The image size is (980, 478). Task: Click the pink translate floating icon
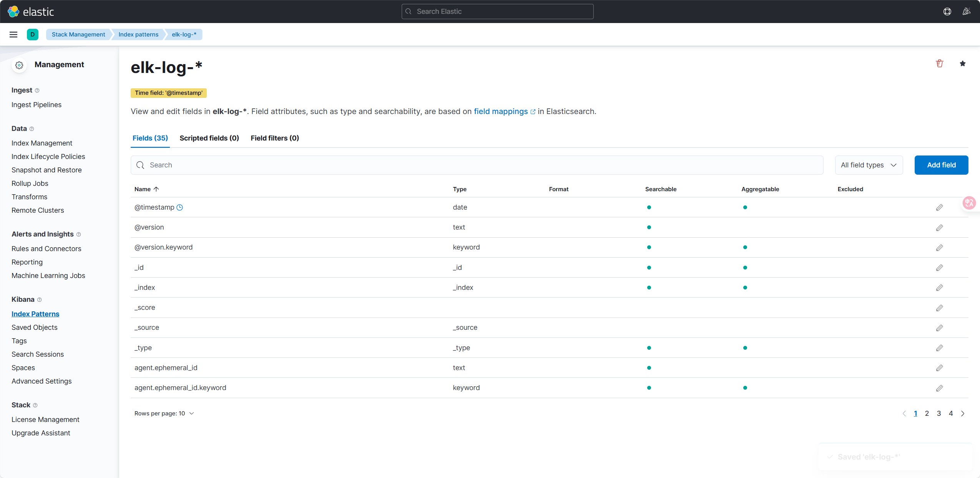(x=969, y=203)
